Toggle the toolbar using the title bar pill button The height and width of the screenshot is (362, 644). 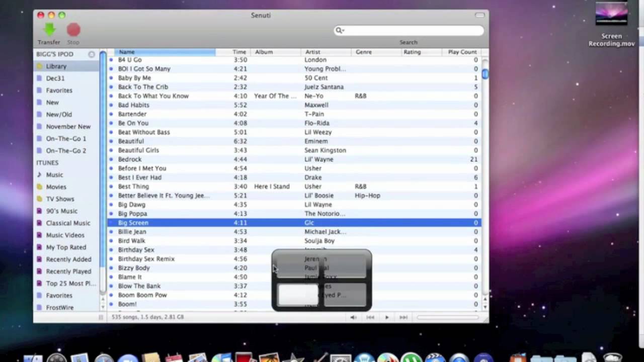pos(479,15)
